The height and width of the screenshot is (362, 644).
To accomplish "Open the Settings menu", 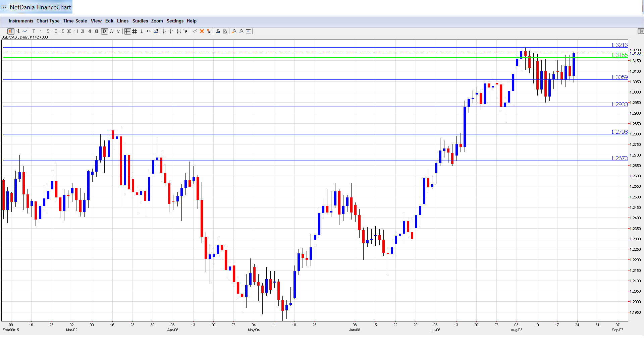I will [x=175, y=21].
